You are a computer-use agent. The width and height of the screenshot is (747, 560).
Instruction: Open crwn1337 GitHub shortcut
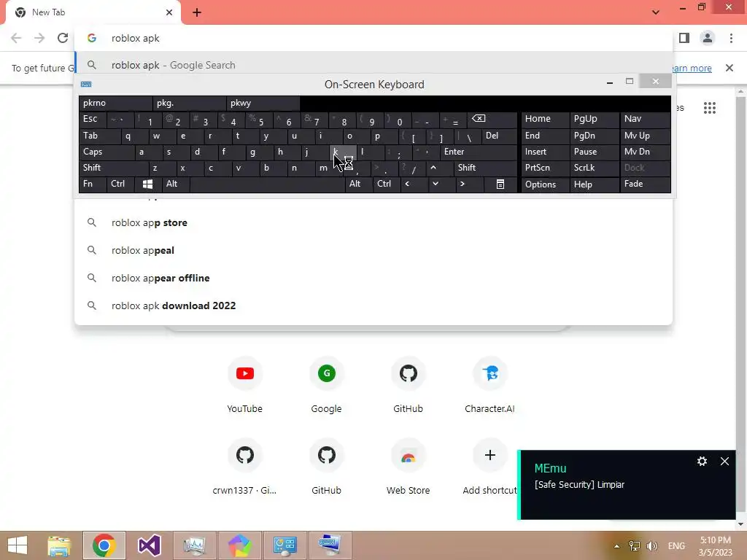245,455
